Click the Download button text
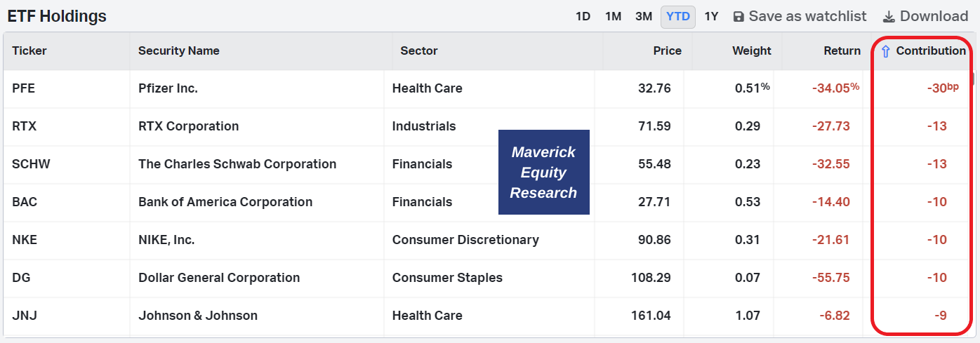 pos(934,16)
